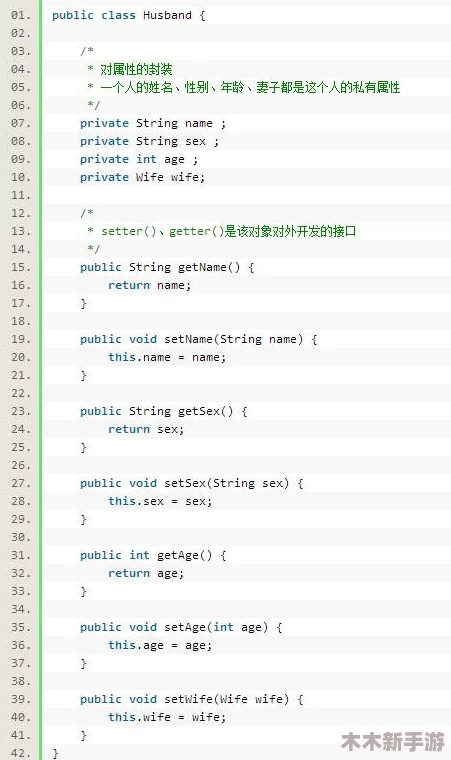Click line number 42. in the gutter
The width and height of the screenshot is (451, 760).
(21, 753)
